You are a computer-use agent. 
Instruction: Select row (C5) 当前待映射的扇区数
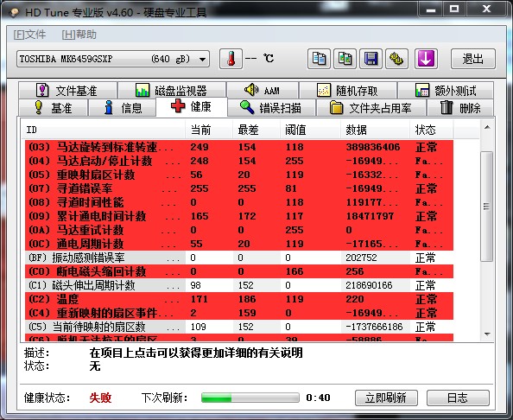tap(239, 327)
